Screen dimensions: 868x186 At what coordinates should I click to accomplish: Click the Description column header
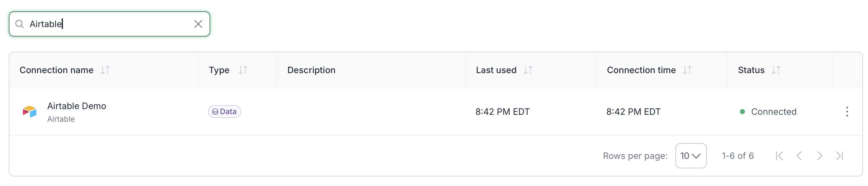coord(311,70)
